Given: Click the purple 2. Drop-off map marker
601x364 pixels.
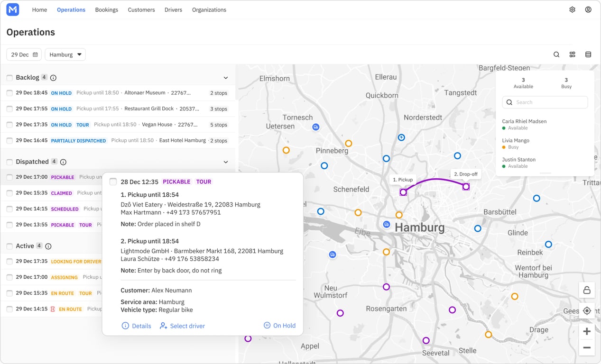Looking at the screenshot, I should click(x=466, y=187).
